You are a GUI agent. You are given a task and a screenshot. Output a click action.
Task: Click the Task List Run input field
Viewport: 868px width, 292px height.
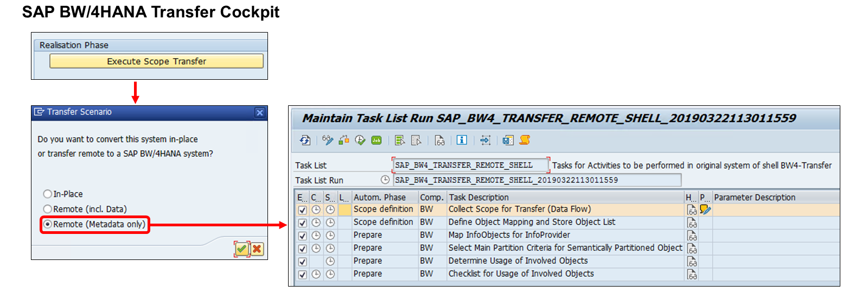537,180
